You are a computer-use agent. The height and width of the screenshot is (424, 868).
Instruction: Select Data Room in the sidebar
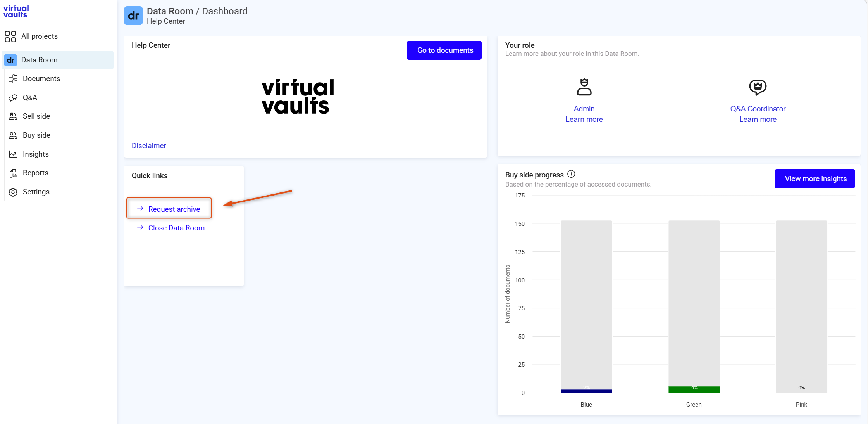point(58,60)
